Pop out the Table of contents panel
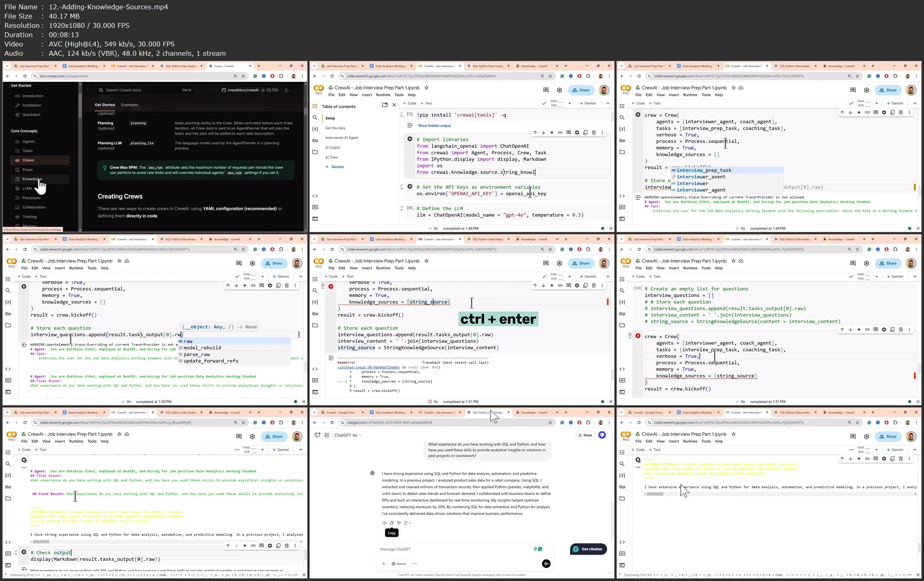Image resolution: width=924 pixels, height=581 pixels. pyautogui.click(x=385, y=105)
